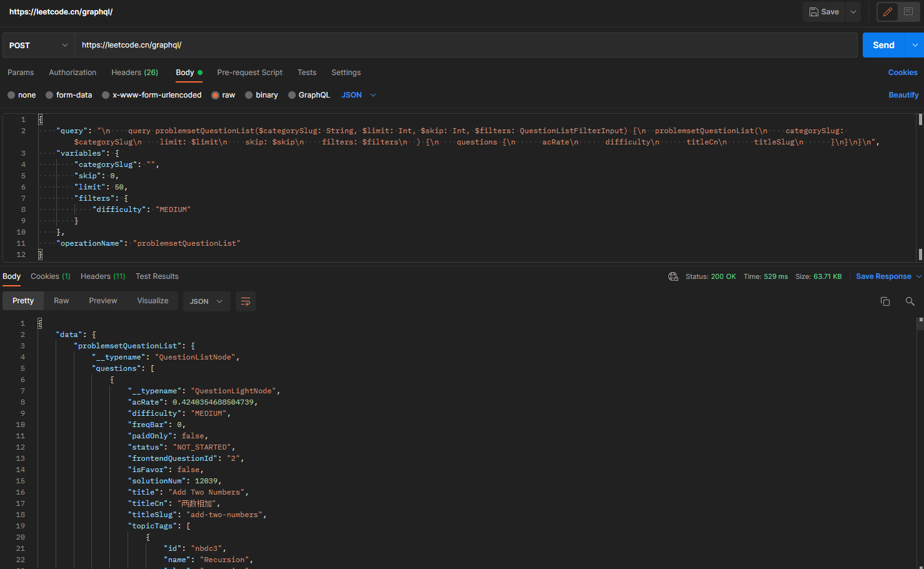This screenshot has width=924, height=569.
Task: Open the comments panel icon
Action: (x=908, y=12)
